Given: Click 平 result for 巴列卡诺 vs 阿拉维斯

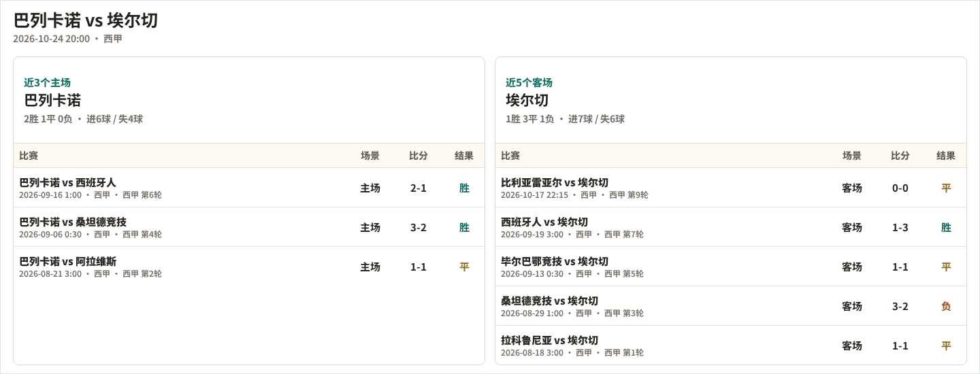Looking at the screenshot, I should 464,267.
